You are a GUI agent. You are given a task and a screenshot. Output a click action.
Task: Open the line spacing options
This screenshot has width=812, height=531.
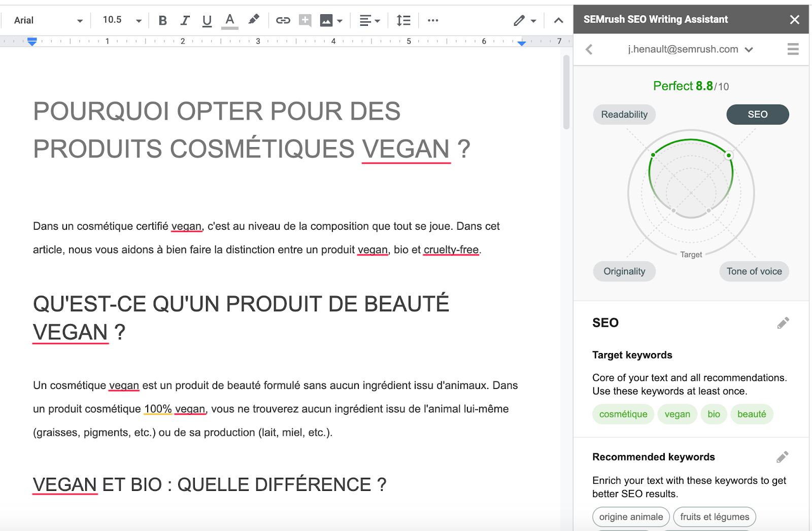[x=403, y=20]
